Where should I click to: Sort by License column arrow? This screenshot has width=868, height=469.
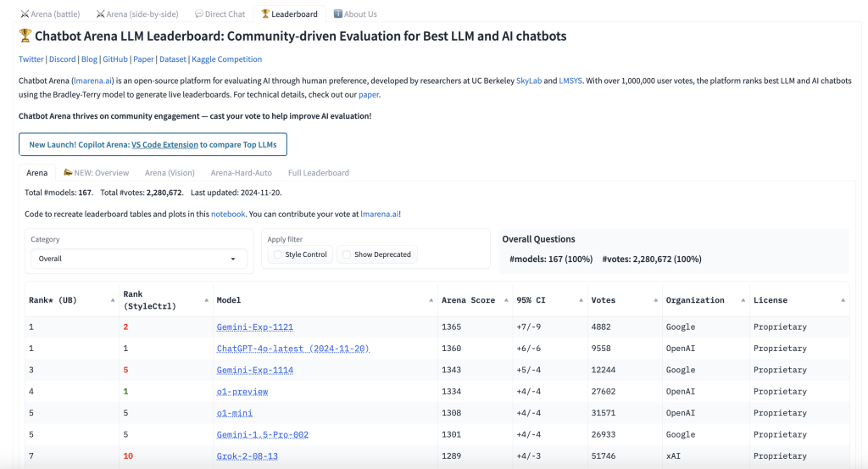[843, 300]
